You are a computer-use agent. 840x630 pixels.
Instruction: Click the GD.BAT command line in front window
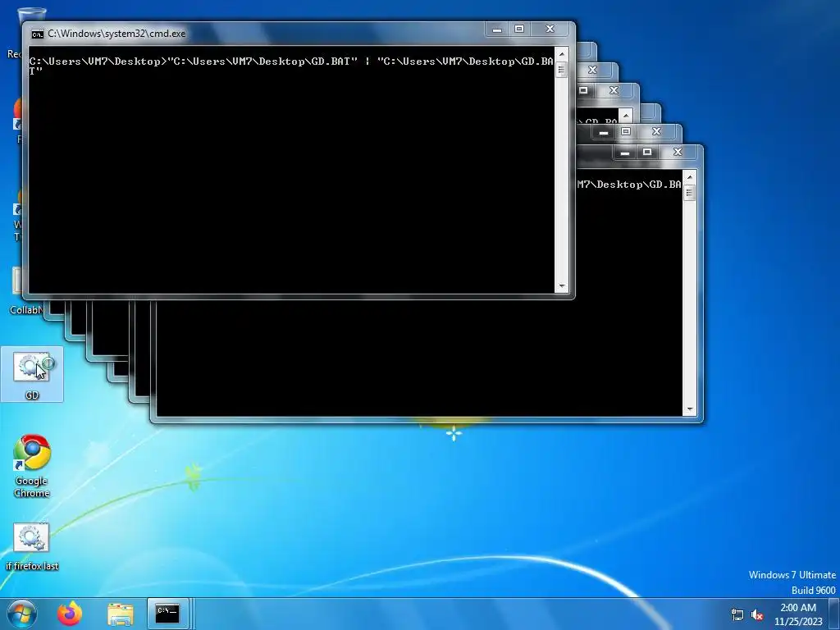tap(291, 66)
